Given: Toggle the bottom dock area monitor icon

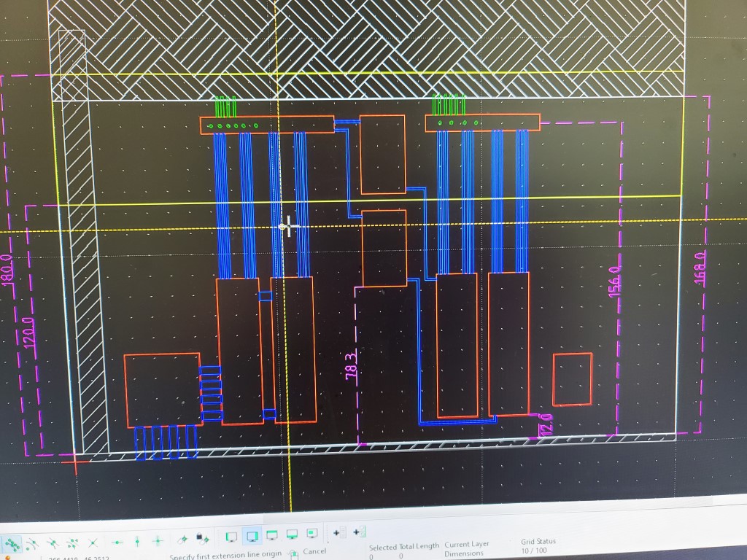Looking at the screenshot, I should [x=292, y=534].
